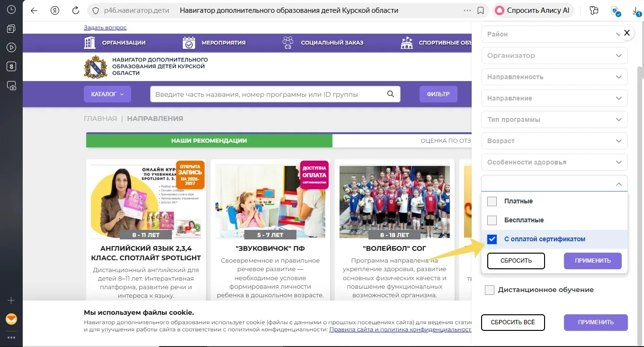Open the МЕРОПРИЯТИЯ menu item
The height and width of the screenshot is (347, 644).
pos(224,43)
